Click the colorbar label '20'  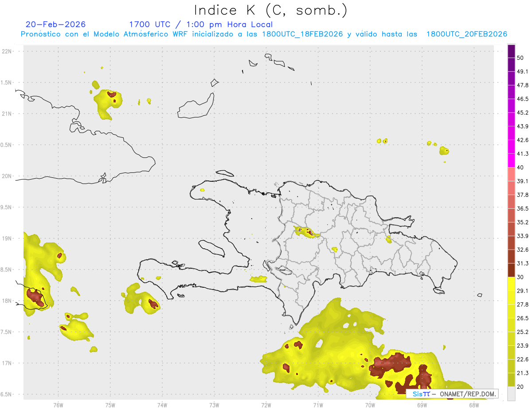point(520,387)
